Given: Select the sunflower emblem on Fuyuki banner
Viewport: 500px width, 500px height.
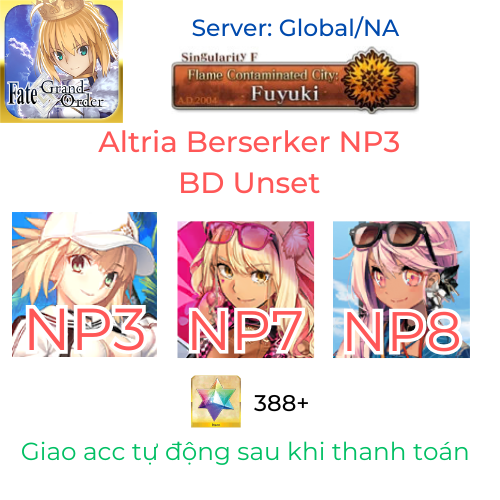Looking at the screenshot, I should tap(372, 79).
